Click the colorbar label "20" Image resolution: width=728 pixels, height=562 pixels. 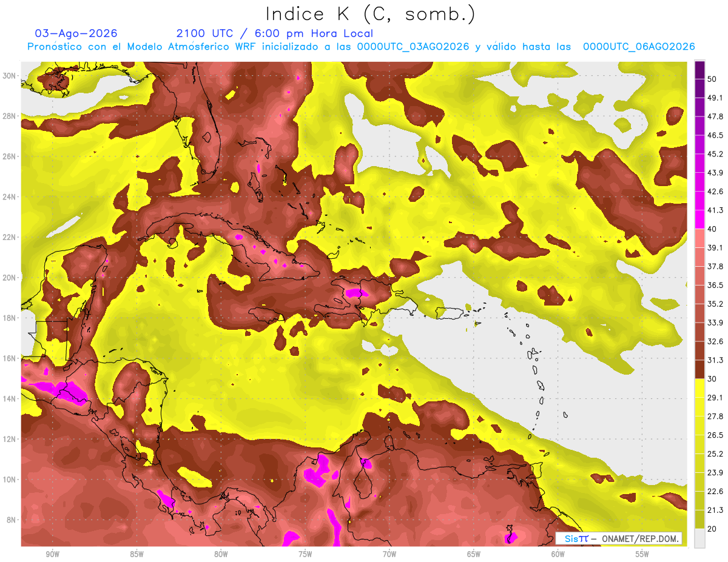tap(712, 529)
